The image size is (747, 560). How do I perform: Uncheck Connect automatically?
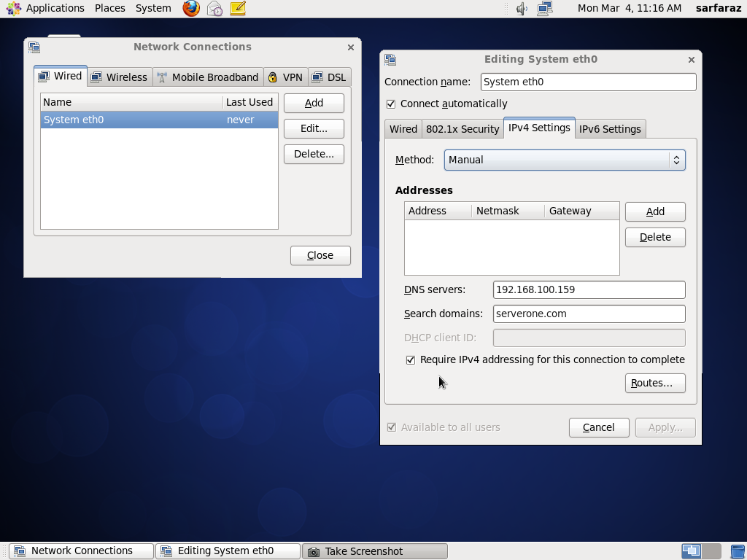click(391, 104)
